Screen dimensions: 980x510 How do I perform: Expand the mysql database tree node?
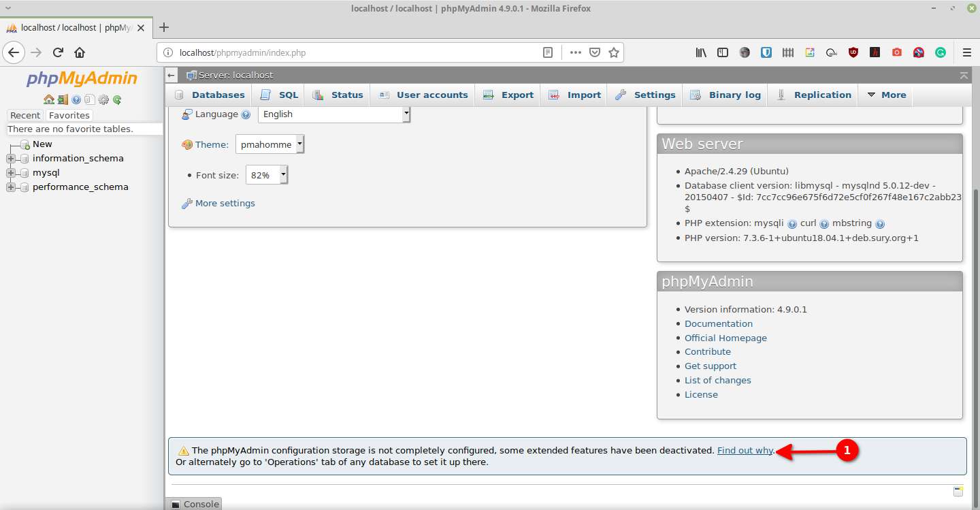tap(10, 173)
